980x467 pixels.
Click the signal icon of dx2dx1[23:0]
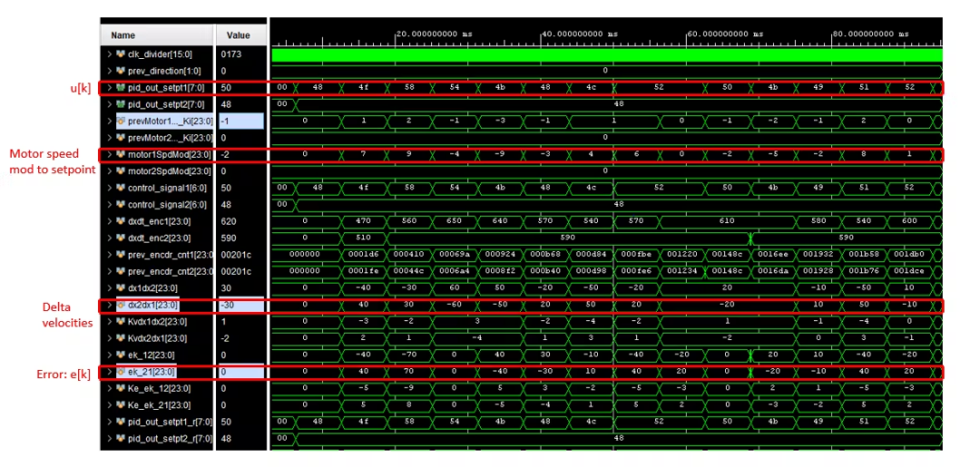(119, 305)
